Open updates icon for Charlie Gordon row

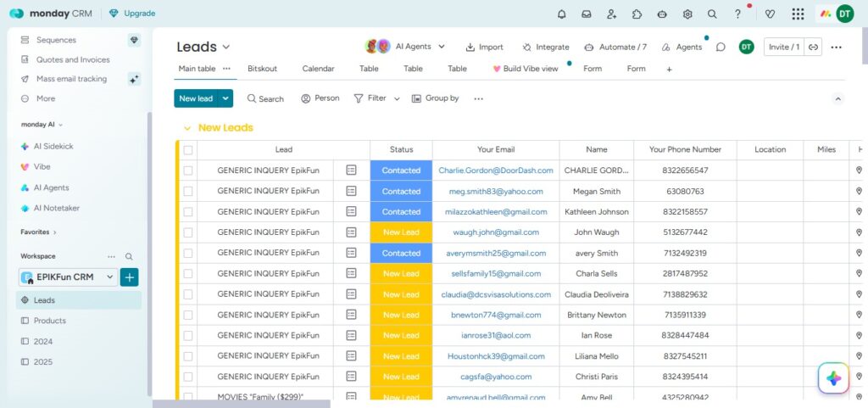351,170
